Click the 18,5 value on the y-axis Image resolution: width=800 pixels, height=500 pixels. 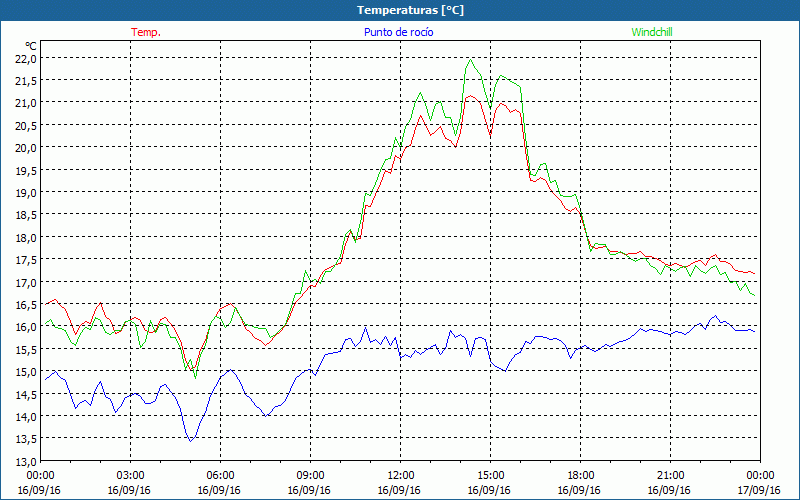tap(27, 215)
